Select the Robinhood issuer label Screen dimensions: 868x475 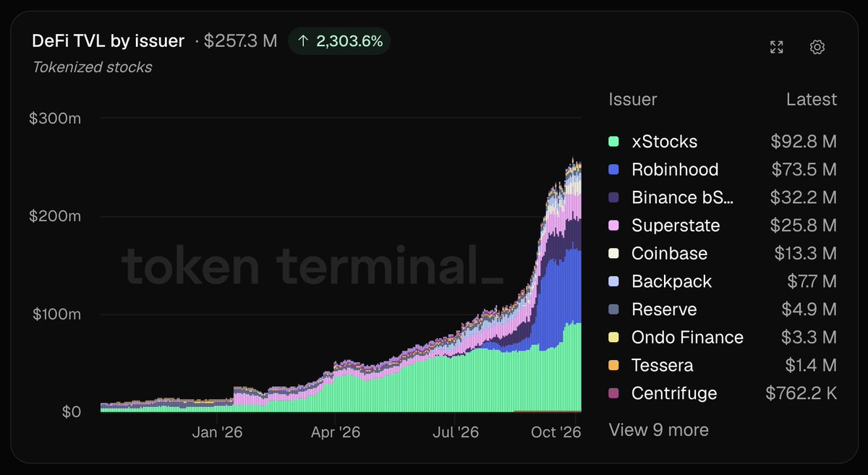tap(675, 170)
